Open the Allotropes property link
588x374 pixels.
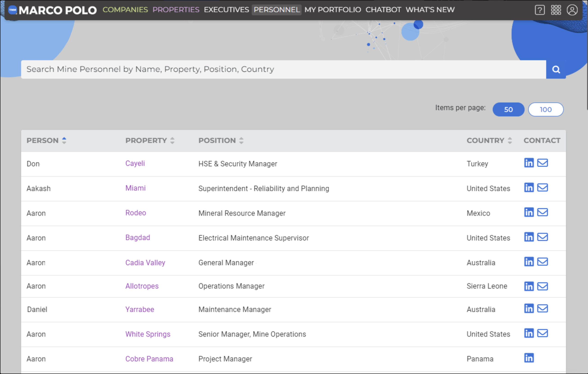[142, 286]
